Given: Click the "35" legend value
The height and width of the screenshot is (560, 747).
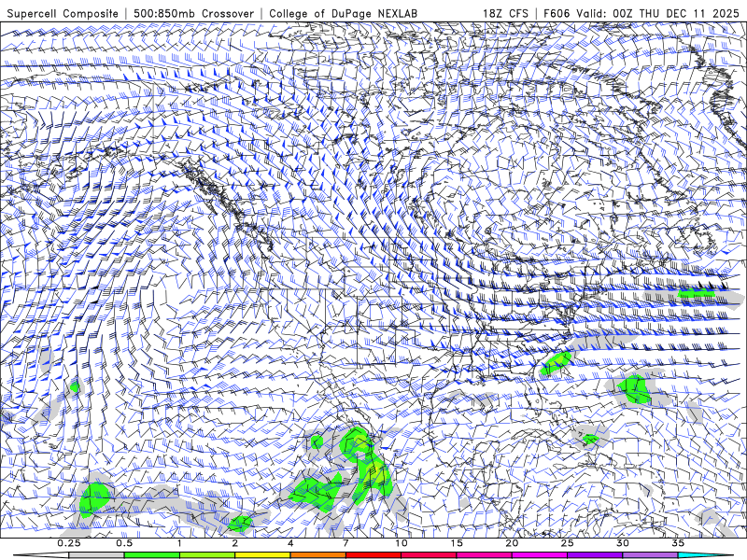Looking at the screenshot, I should coord(678,543).
